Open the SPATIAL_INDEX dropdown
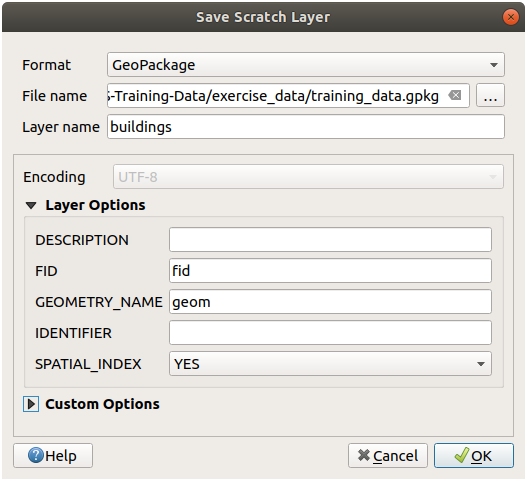Viewport: 527px width, 481px height. click(330, 364)
